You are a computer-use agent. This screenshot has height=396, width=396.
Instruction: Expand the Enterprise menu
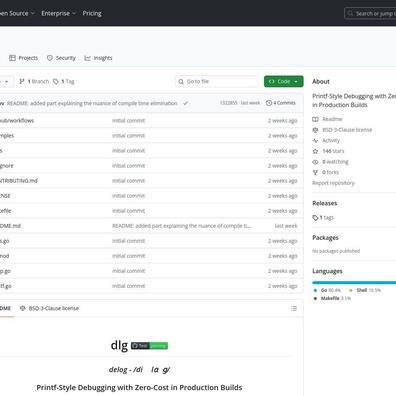[59, 13]
